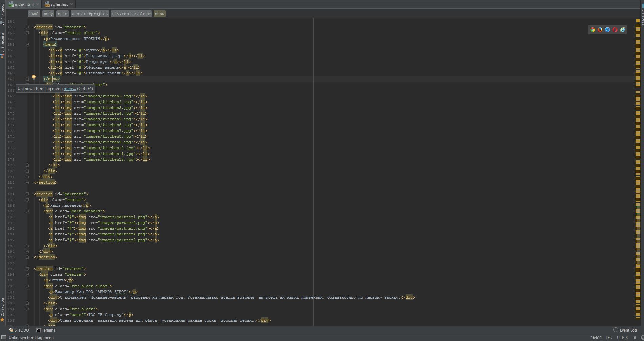Place cursor on 'Отзывы' paragraph line
The image size is (644, 341).
click(59, 280)
